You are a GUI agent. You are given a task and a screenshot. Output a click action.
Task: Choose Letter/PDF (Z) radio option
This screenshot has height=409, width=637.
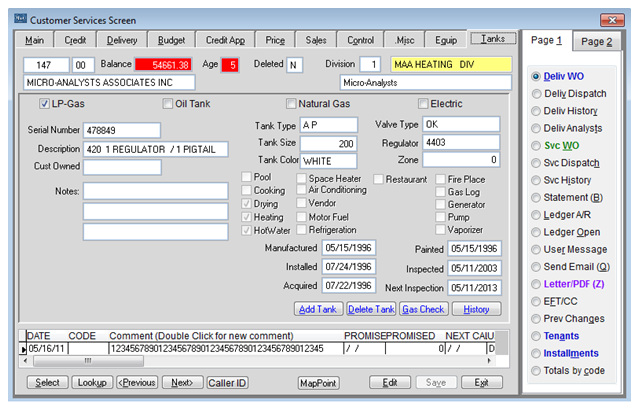point(536,284)
